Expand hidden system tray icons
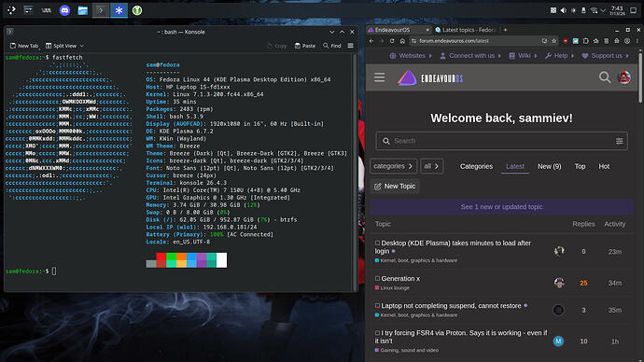This screenshot has width=644, height=362. 603,10
